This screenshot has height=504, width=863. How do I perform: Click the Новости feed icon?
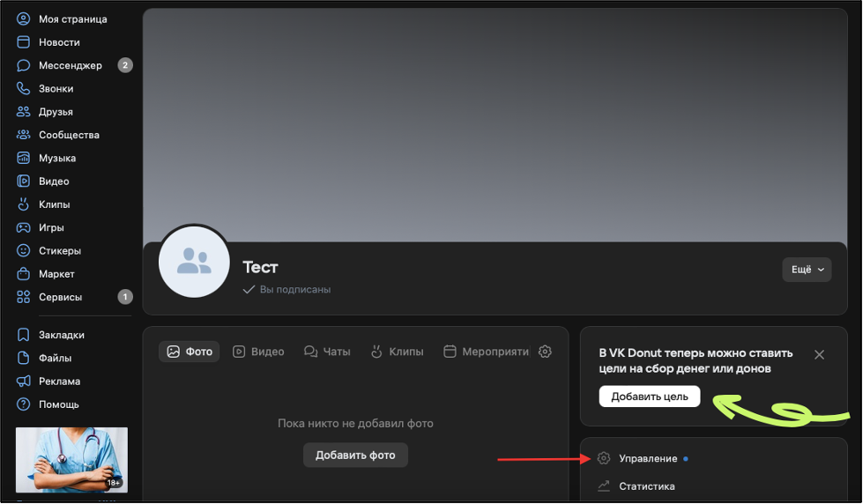pos(23,42)
